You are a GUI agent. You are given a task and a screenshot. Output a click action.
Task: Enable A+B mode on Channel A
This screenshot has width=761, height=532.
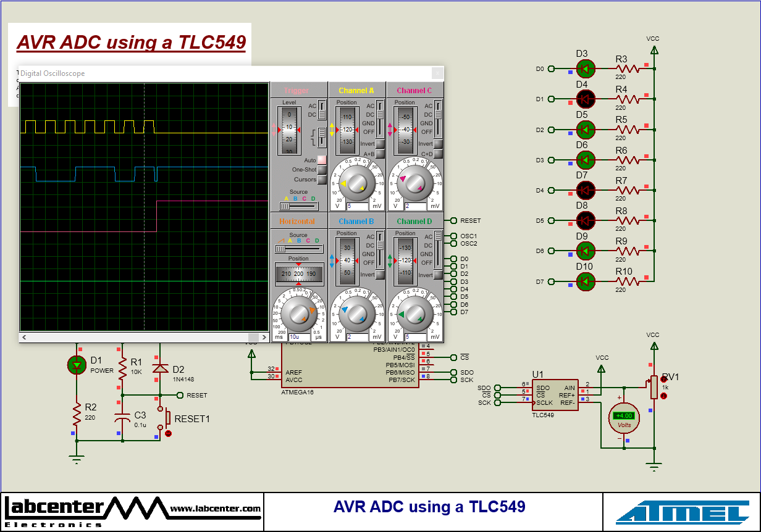[379, 154]
